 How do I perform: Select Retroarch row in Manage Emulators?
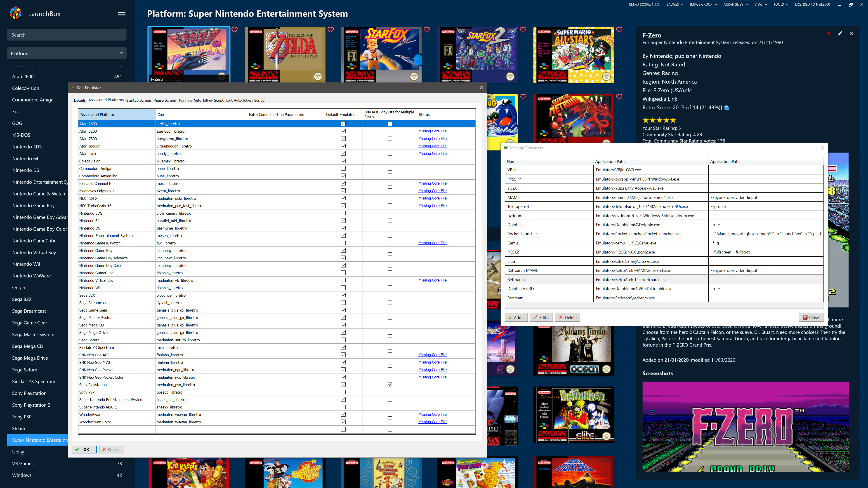[664, 279]
